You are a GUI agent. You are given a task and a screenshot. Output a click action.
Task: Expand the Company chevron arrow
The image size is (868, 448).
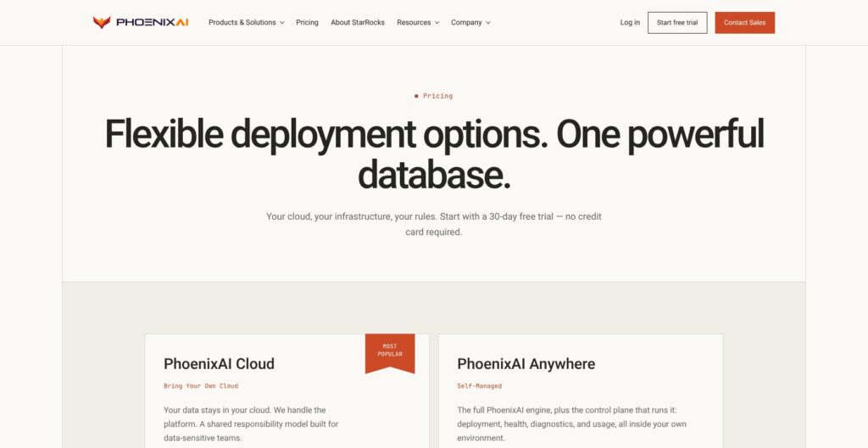(x=487, y=23)
